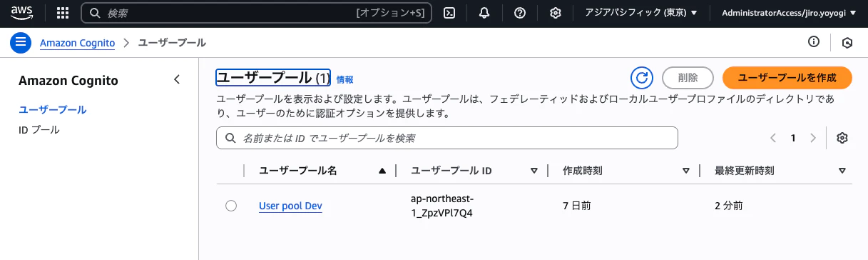This screenshot has height=260, width=868.
Task: Open the top bar settings gear
Action: point(556,13)
